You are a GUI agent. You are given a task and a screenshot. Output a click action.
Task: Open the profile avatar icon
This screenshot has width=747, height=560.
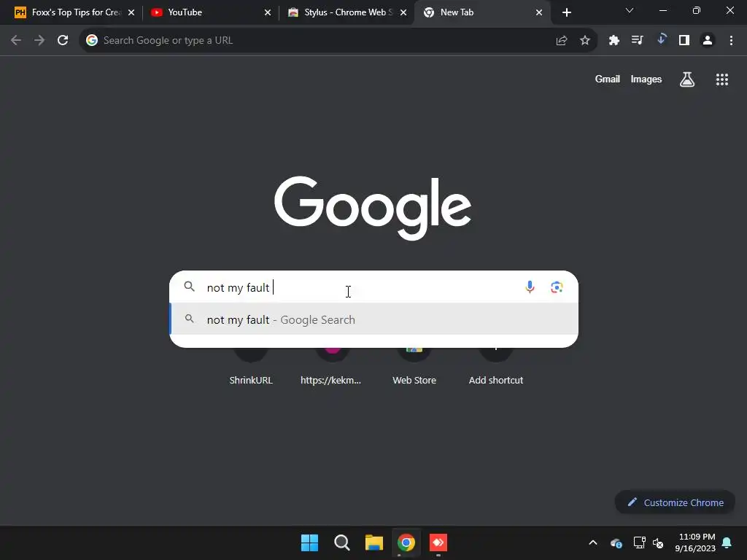(708, 41)
